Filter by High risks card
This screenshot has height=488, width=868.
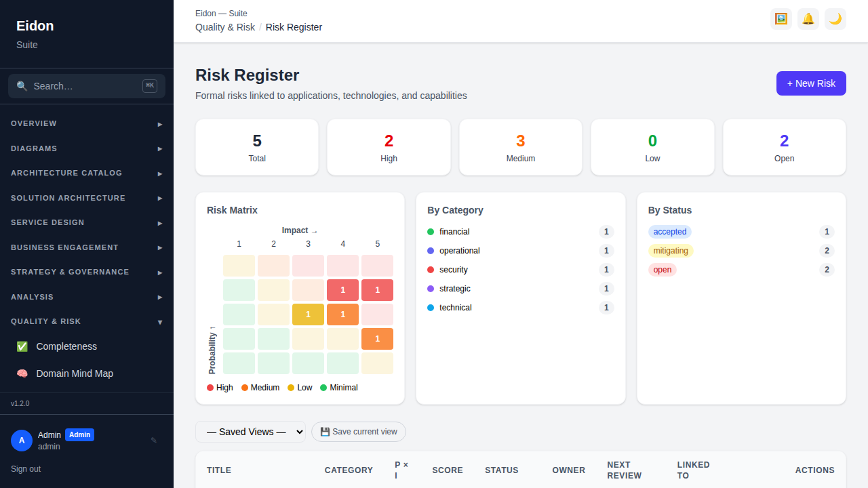pos(389,147)
